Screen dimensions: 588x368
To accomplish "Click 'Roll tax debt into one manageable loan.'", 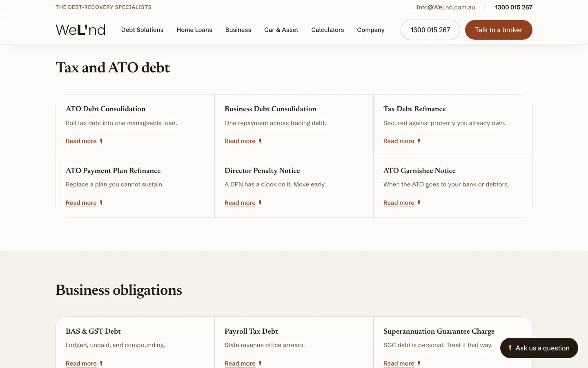I will click(121, 123).
